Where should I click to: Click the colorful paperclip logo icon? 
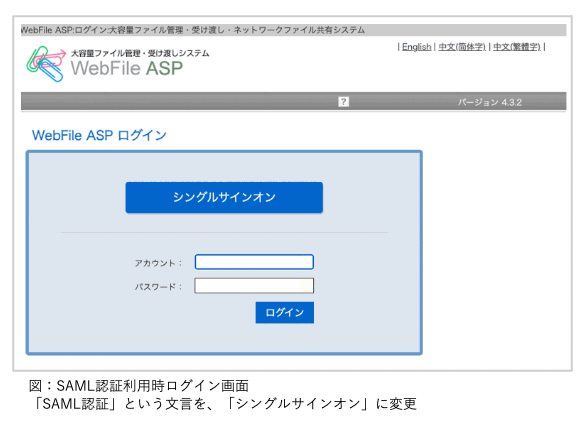click(46, 64)
